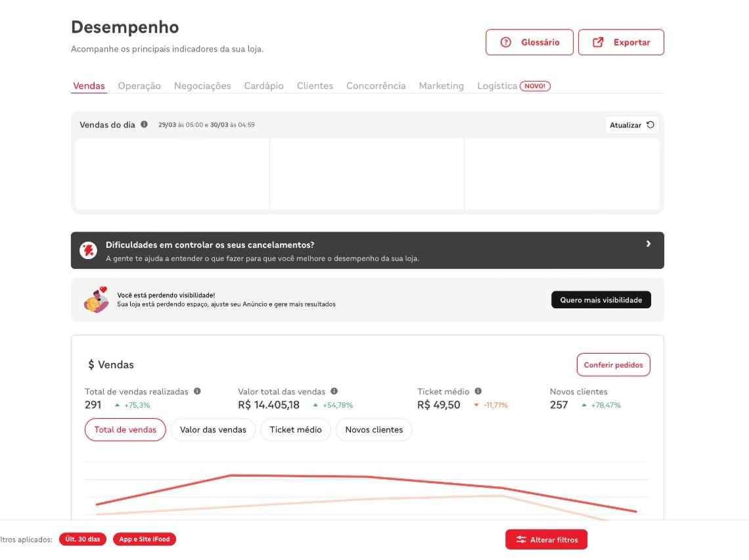Image resolution: width=749 pixels, height=560 pixels.
Task: Click the red cancelamentos alert icon
Action: (x=89, y=250)
